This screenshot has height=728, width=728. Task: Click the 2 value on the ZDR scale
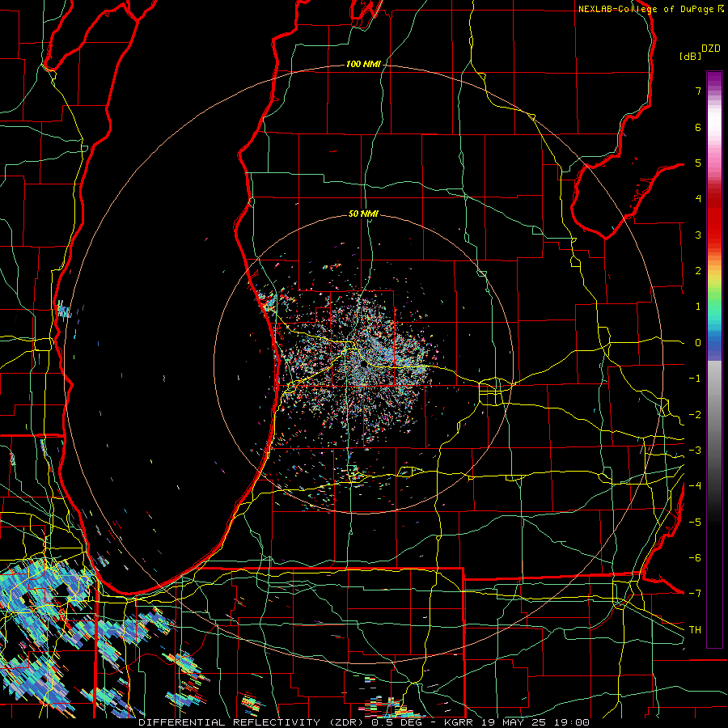(x=698, y=271)
